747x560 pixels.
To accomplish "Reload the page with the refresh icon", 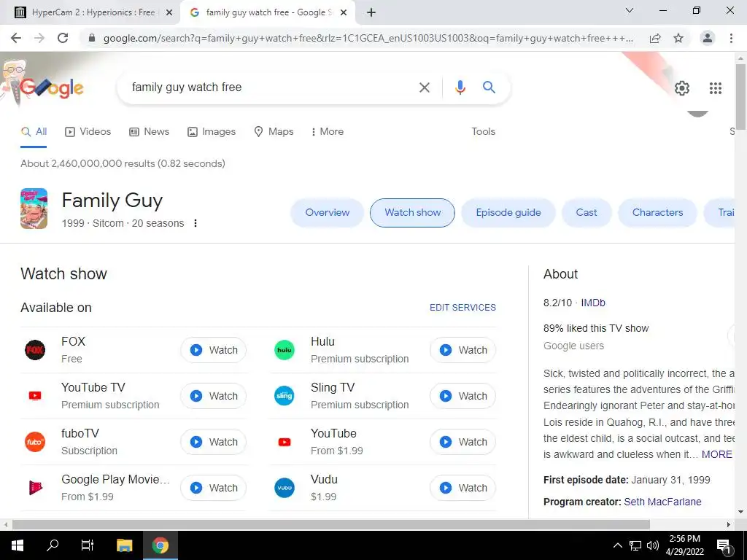I will (63, 38).
